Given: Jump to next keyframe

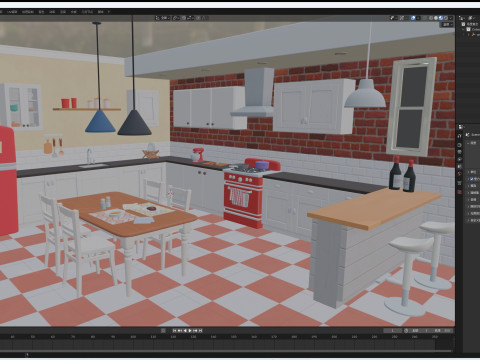Looking at the screenshot, I should coord(195,331).
